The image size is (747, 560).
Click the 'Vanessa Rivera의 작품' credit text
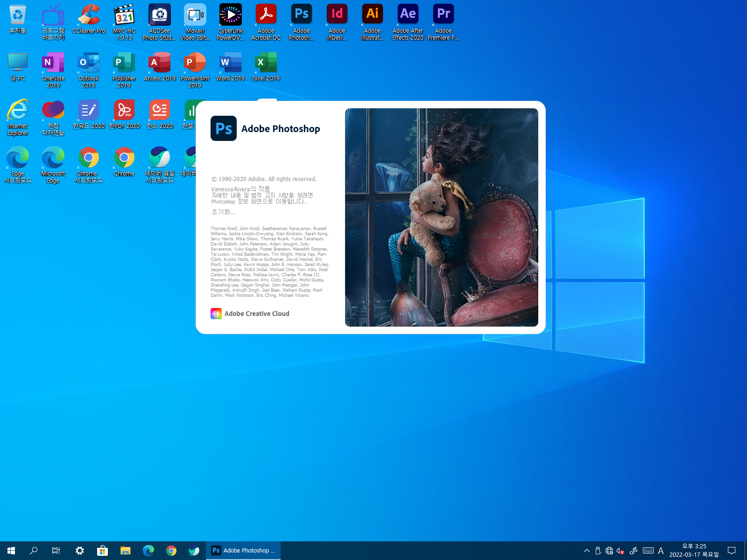[x=240, y=189]
